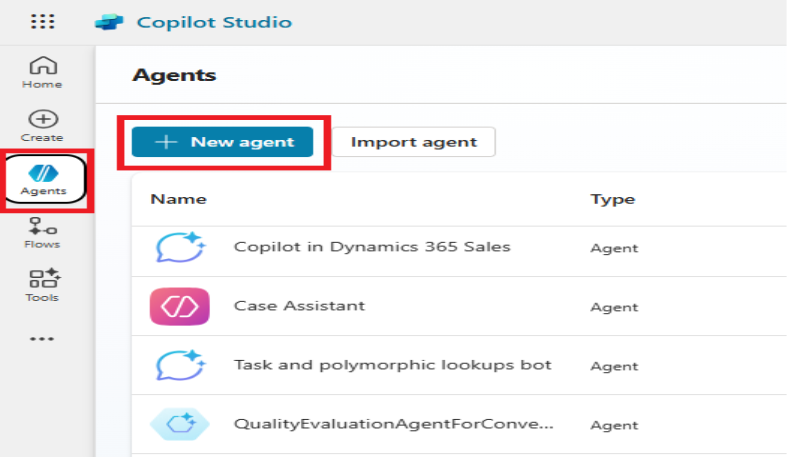Sort the list by Type column
The image size is (789, 457).
(x=612, y=199)
